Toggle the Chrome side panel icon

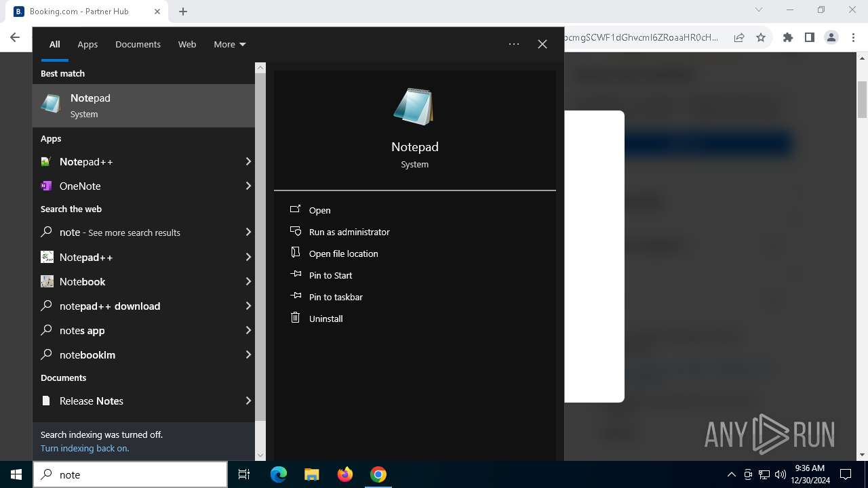pyautogui.click(x=810, y=37)
